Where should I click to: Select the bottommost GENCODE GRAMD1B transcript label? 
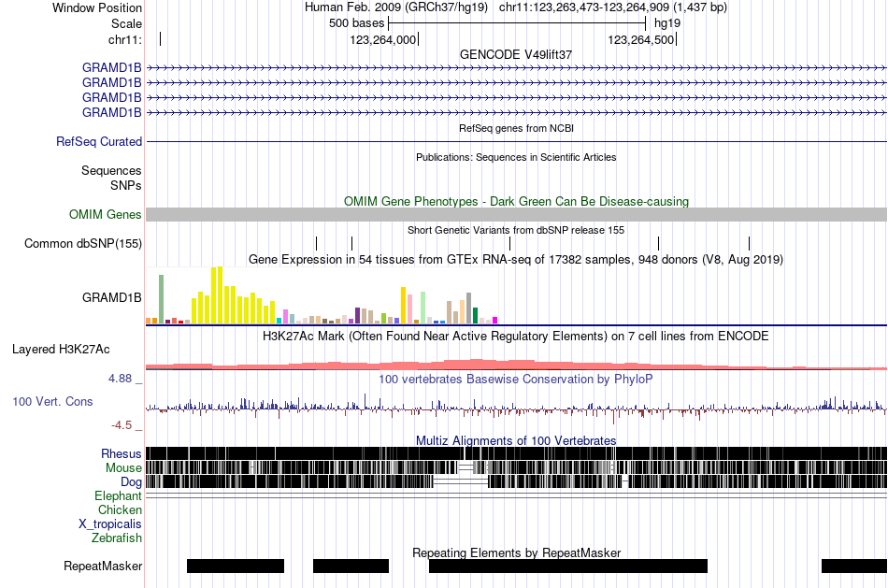111,112
